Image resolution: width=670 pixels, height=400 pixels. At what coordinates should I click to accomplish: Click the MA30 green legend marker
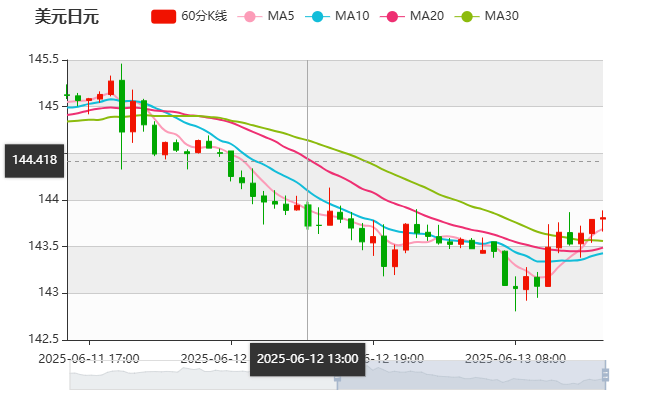click(466, 17)
